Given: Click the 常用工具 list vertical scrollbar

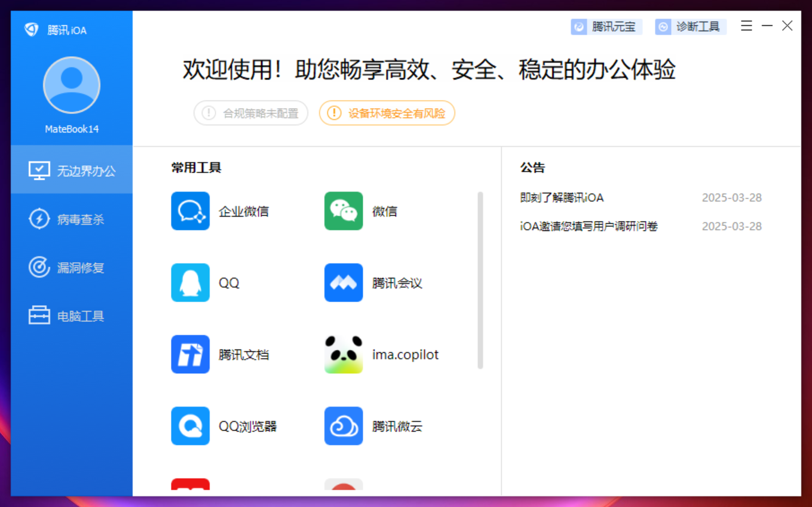Looking at the screenshot, I should 480,280.
